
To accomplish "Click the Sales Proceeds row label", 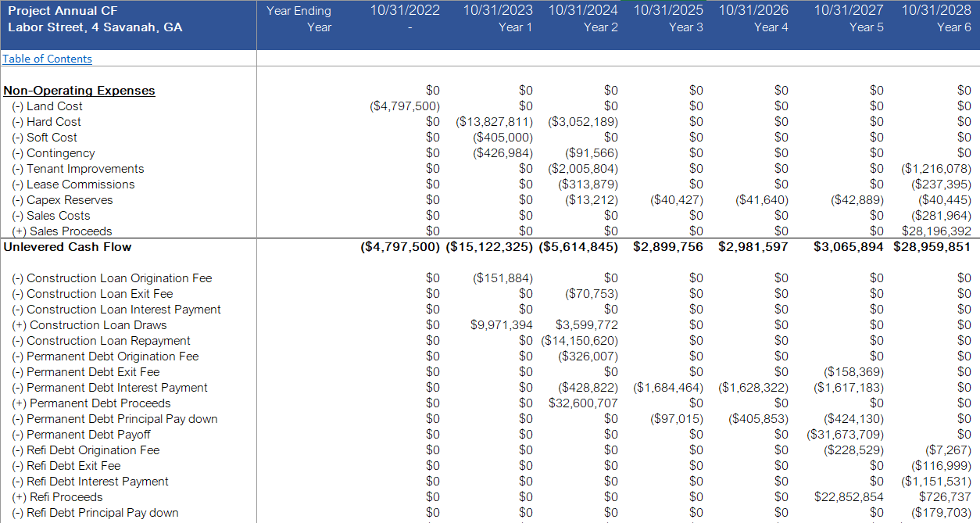I will tap(62, 231).
